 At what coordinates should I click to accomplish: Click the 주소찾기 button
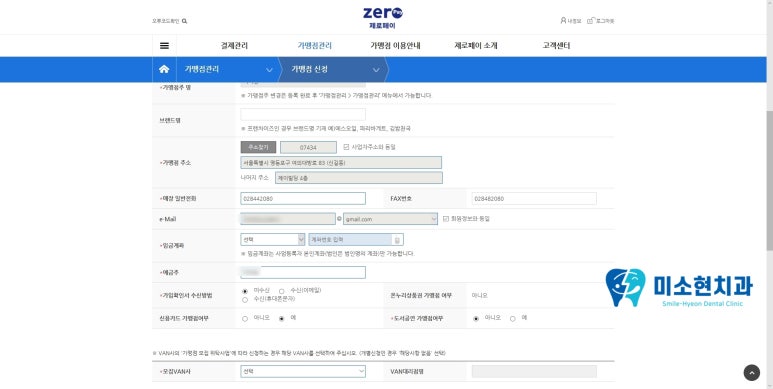258,147
